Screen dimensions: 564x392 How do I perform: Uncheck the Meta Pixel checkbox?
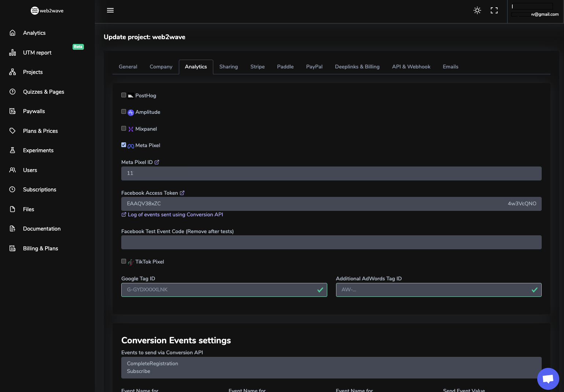(124, 145)
